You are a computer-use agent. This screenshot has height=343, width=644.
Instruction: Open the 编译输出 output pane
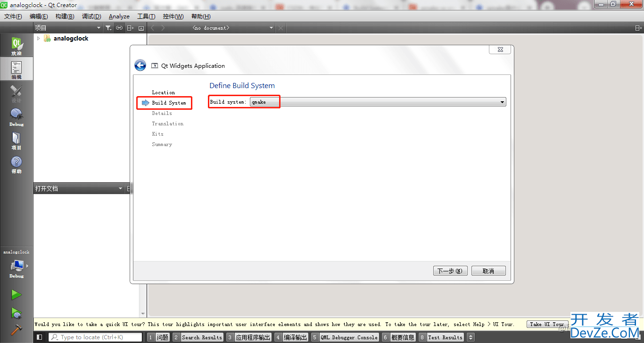[x=291, y=337]
